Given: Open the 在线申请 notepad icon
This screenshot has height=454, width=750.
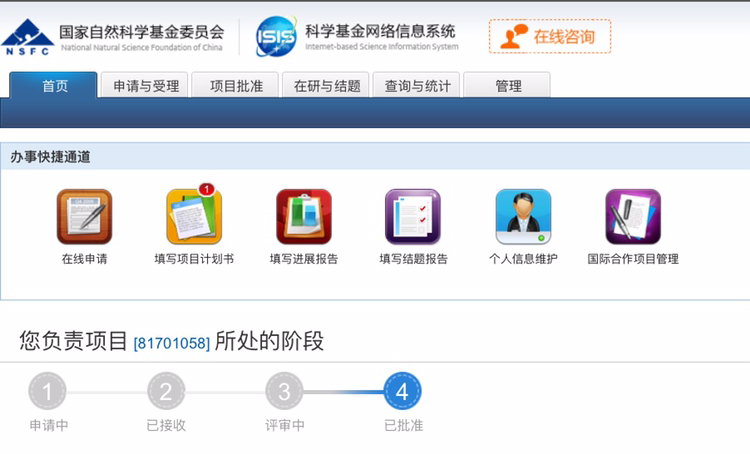Looking at the screenshot, I should [84, 217].
